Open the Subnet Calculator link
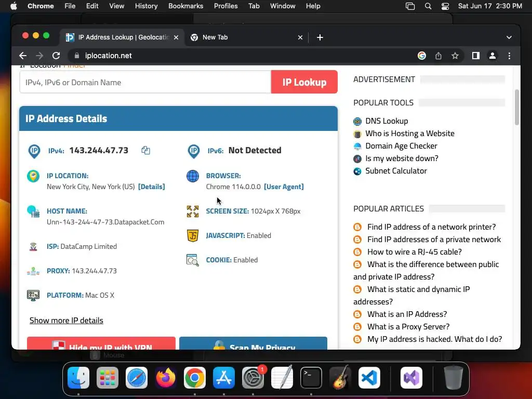 tap(396, 171)
